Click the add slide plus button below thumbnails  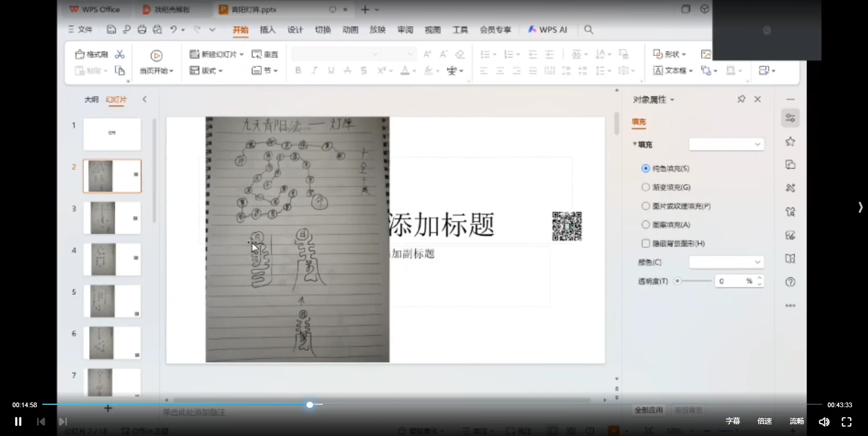click(108, 408)
